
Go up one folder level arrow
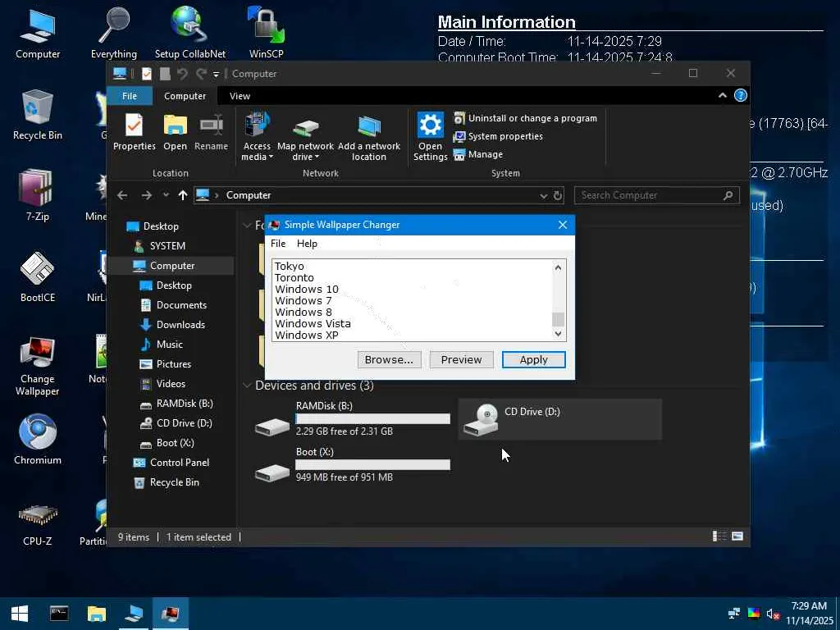tap(183, 195)
